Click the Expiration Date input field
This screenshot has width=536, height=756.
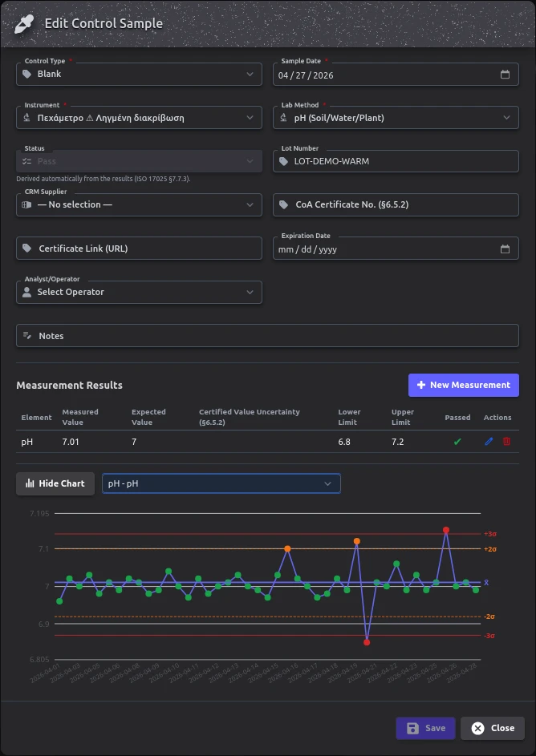click(396, 249)
